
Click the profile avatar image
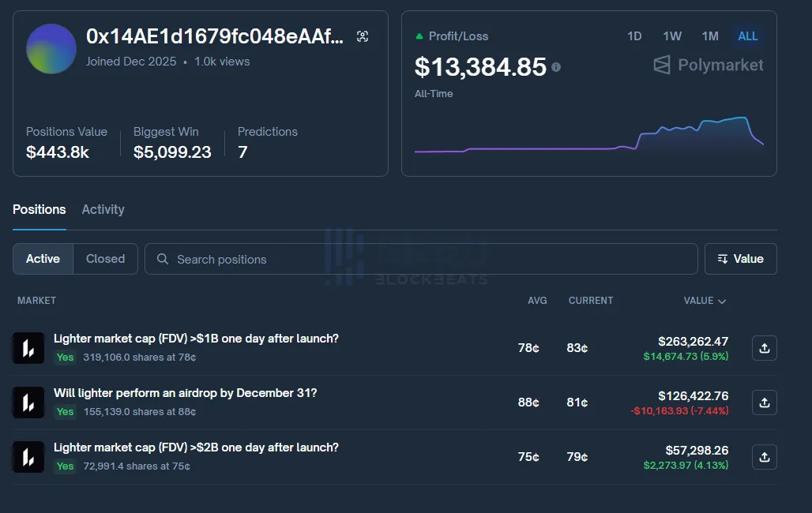51,49
